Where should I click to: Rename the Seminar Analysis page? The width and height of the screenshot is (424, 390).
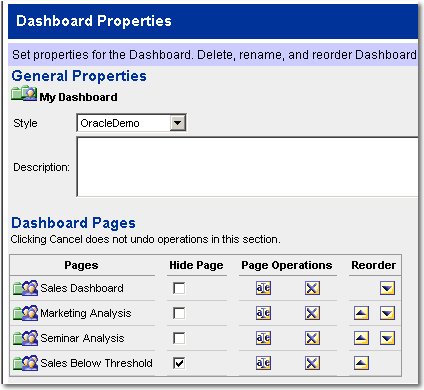click(263, 338)
